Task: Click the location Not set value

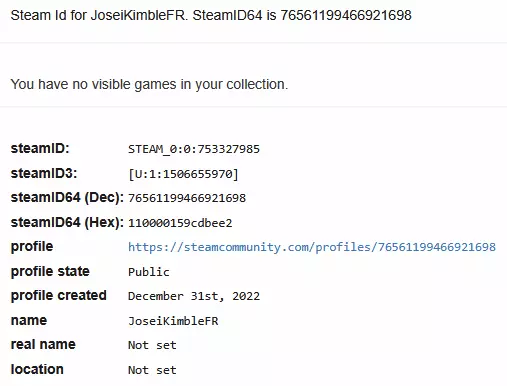Action: [152, 370]
